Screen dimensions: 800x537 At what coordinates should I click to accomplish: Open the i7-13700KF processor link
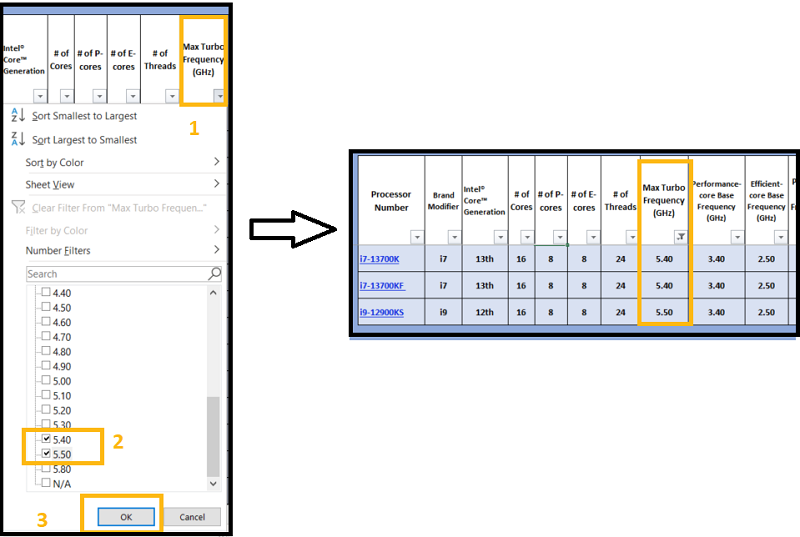pos(382,286)
